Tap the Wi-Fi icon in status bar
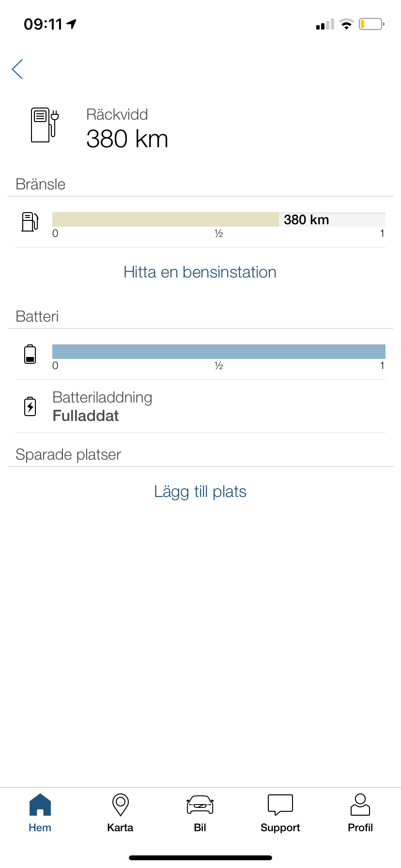This screenshot has width=401, height=868. (x=346, y=24)
